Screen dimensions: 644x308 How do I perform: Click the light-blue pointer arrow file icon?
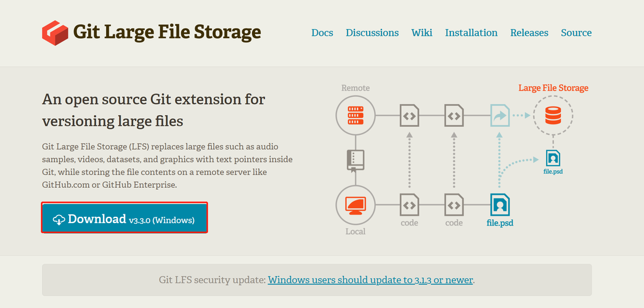click(x=500, y=115)
